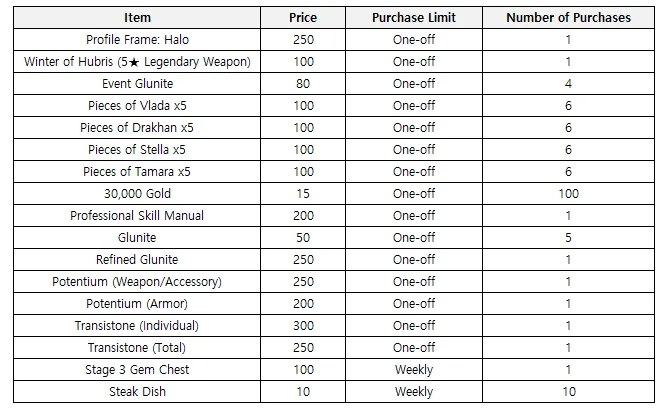668x409 pixels.
Task: Click the Purchase Limit column header
Action: (x=414, y=18)
